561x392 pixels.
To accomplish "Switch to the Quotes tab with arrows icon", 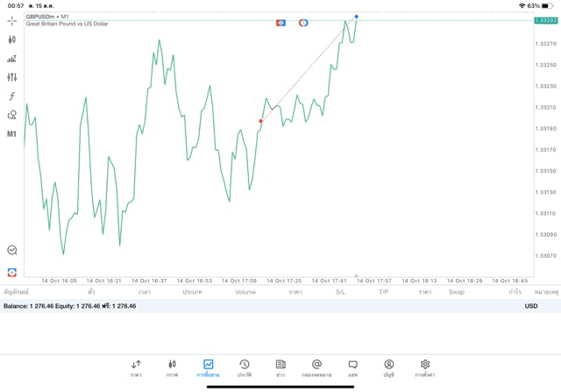I will tap(136, 368).
